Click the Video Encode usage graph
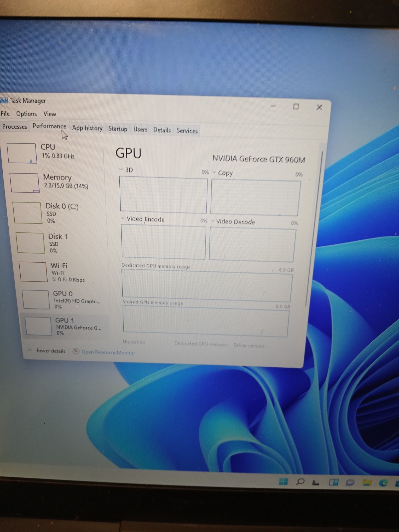The image size is (399, 532). [x=164, y=242]
